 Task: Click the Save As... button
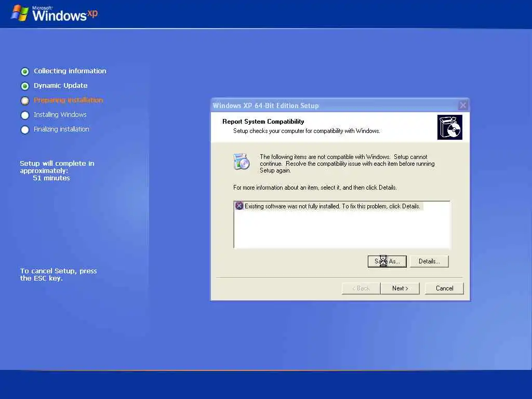387,261
